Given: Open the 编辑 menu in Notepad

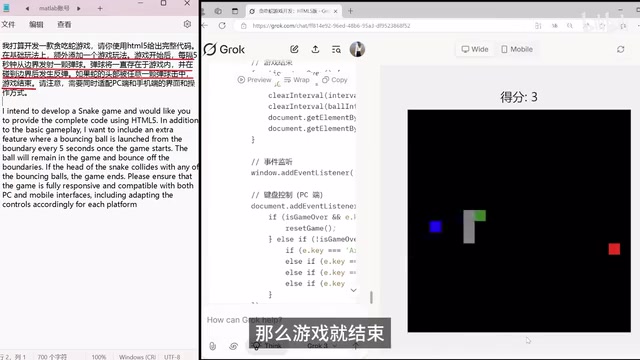Looking at the screenshot, I should (x=36, y=24).
